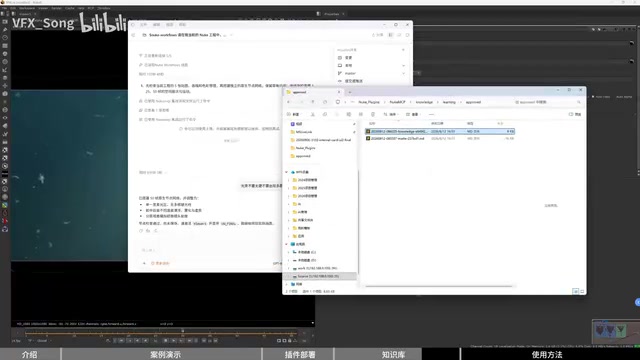Open the 视图 menu in chat window
The image size is (640, 360).
click(169, 25)
